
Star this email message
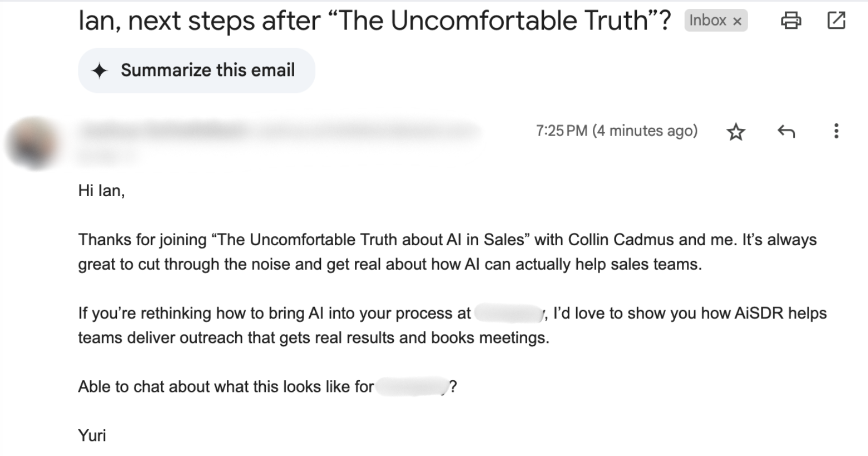(736, 132)
